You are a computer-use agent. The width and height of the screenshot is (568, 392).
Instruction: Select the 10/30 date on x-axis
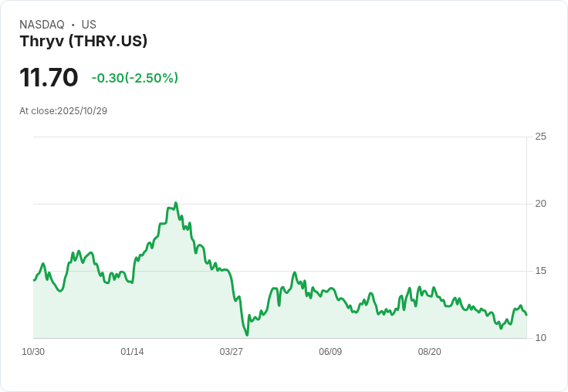(x=33, y=352)
